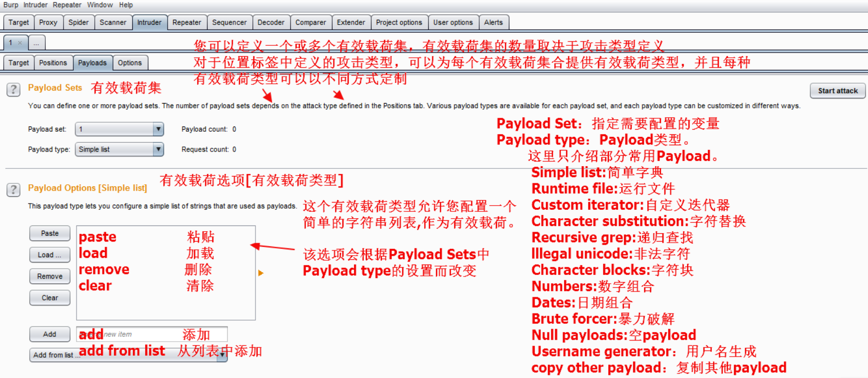
Task: Add new Intruder attack tab with ellipsis
Action: pyautogui.click(x=36, y=43)
